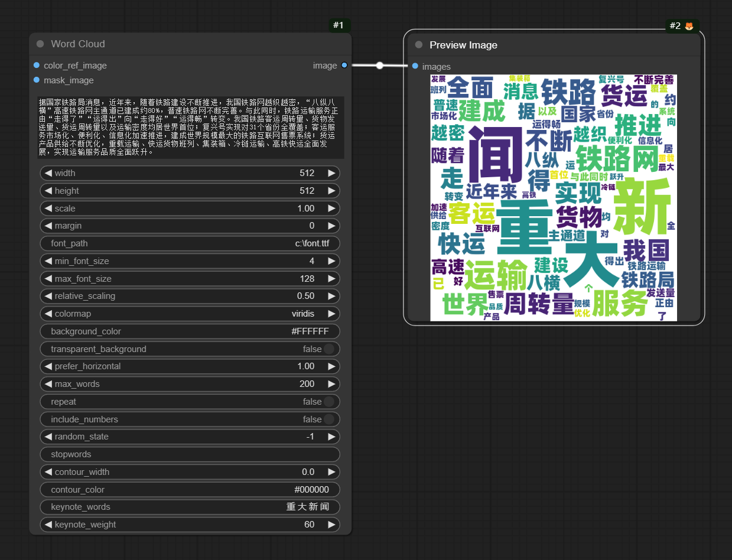Decrease max_font_size with the left arrow
The width and height of the screenshot is (732, 560).
click(48, 279)
